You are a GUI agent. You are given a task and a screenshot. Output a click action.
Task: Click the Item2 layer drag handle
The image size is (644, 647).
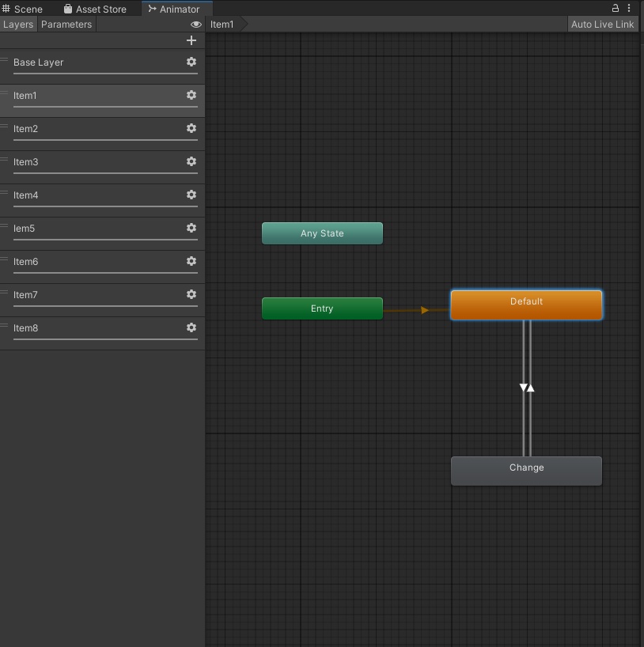coord(4,126)
